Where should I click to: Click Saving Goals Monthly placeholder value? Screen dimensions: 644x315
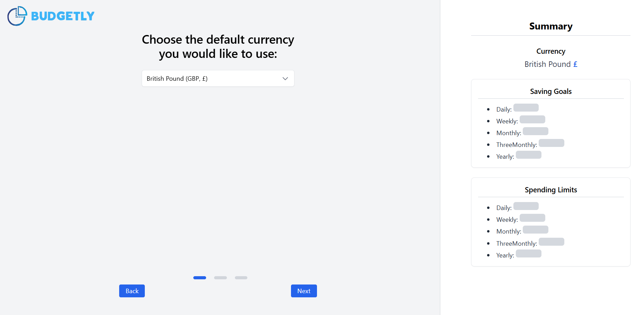tap(536, 131)
